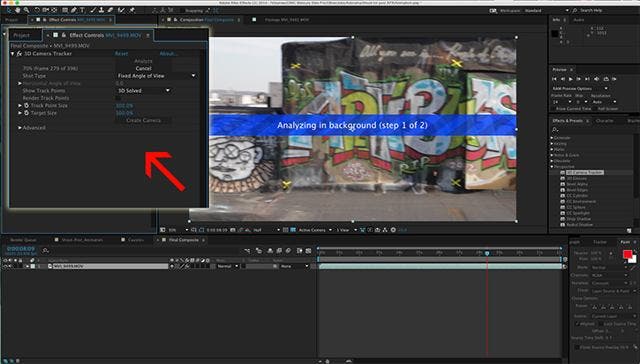
Task: Play the composition from Preview panel
Action: (571, 79)
